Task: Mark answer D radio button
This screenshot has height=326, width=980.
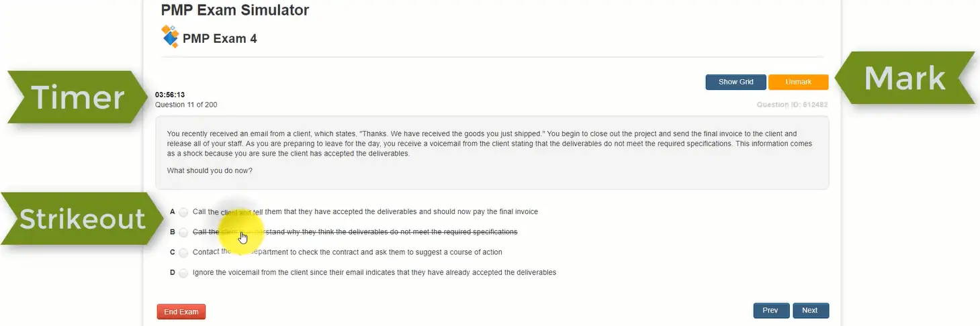Action: (x=183, y=273)
